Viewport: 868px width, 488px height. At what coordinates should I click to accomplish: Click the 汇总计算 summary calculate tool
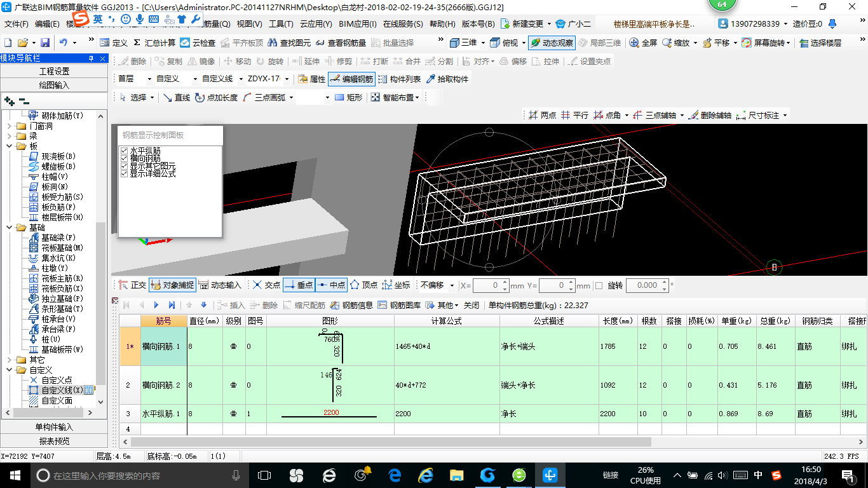pyautogui.click(x=154, y=43)
